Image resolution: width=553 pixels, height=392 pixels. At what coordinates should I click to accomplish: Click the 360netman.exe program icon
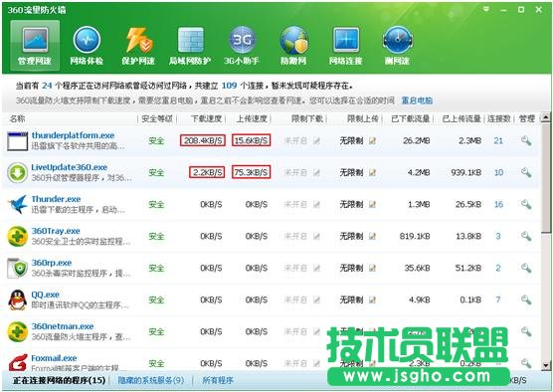(x=18, y=331)
